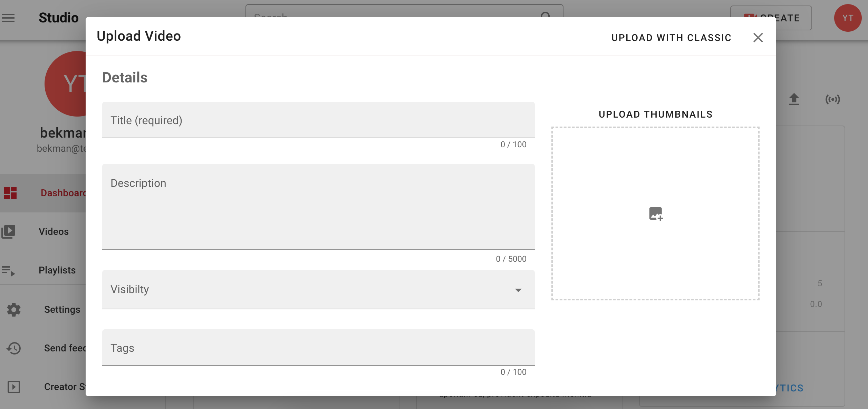
Task: Click the go live broadcast icon
Action: tap(833, 99)
